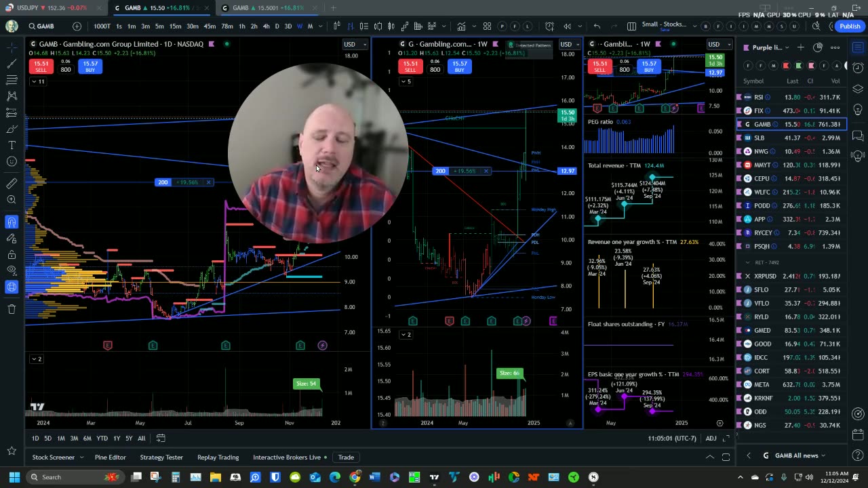
Task: Select META in the watchlist
Action: point(791,384)
